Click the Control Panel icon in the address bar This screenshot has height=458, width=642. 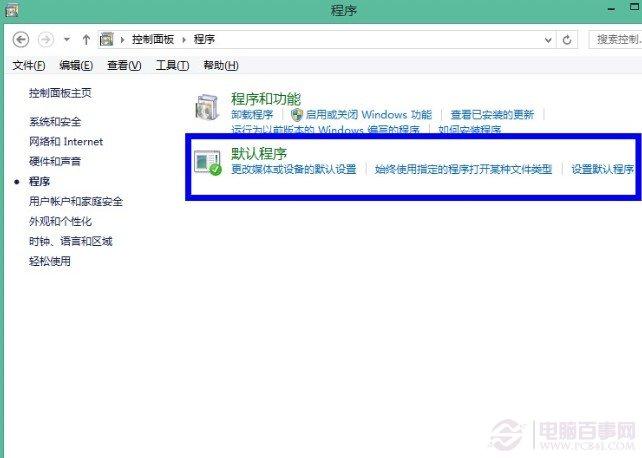(106, 40)
